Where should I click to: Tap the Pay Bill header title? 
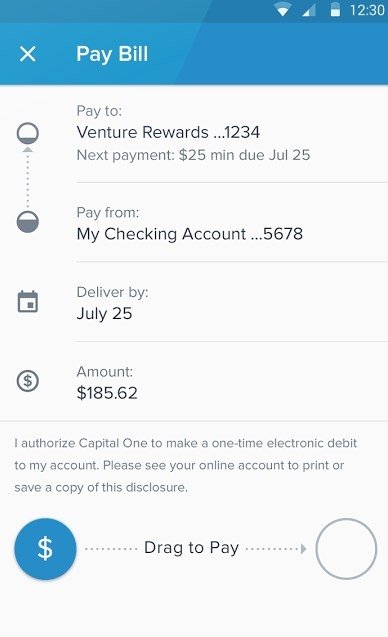click(112, 54)
